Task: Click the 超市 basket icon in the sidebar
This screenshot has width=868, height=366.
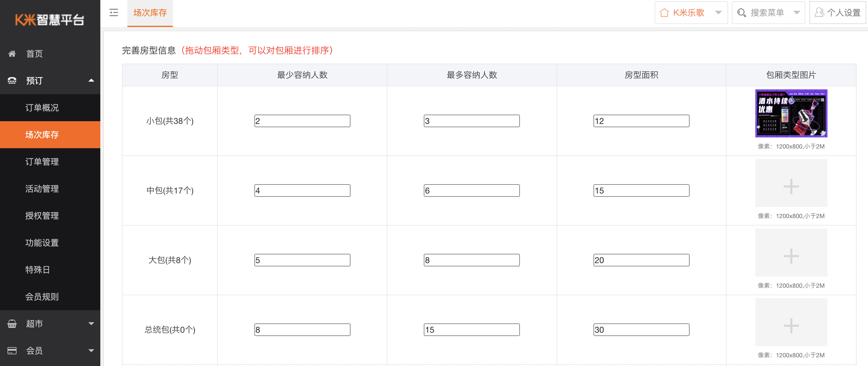Action: [x=12, y=324]
